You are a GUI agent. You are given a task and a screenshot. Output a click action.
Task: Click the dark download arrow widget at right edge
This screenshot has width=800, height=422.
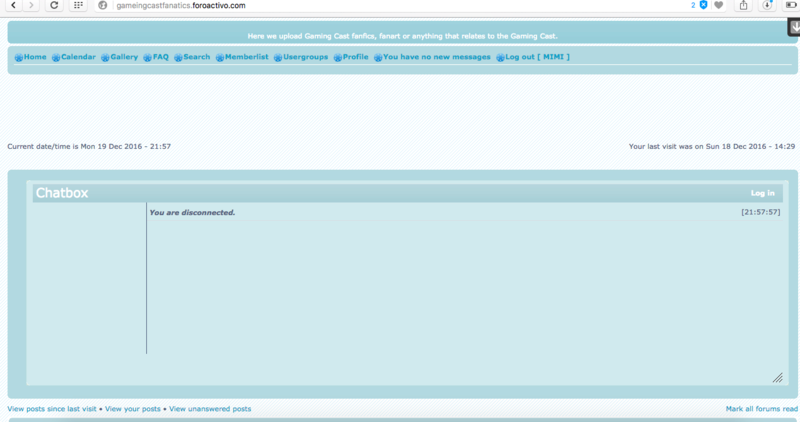click(794, 28)
